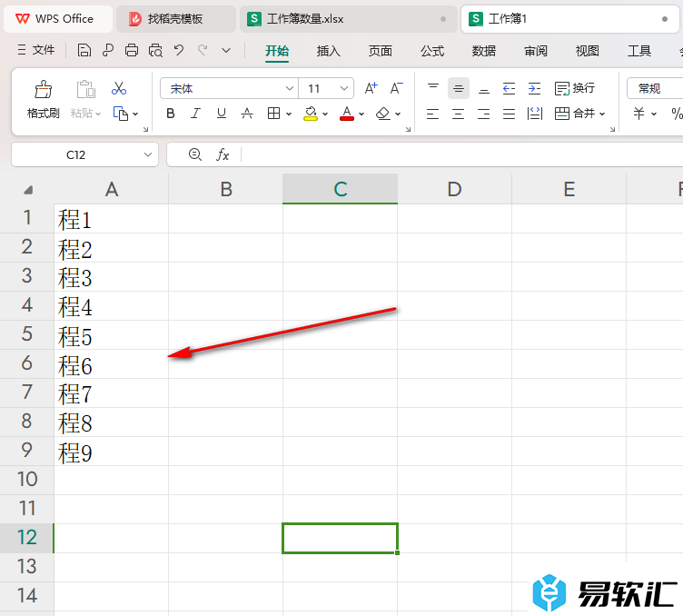
Task: Click the fx insert function button
Action: click(x=223, y=154)
